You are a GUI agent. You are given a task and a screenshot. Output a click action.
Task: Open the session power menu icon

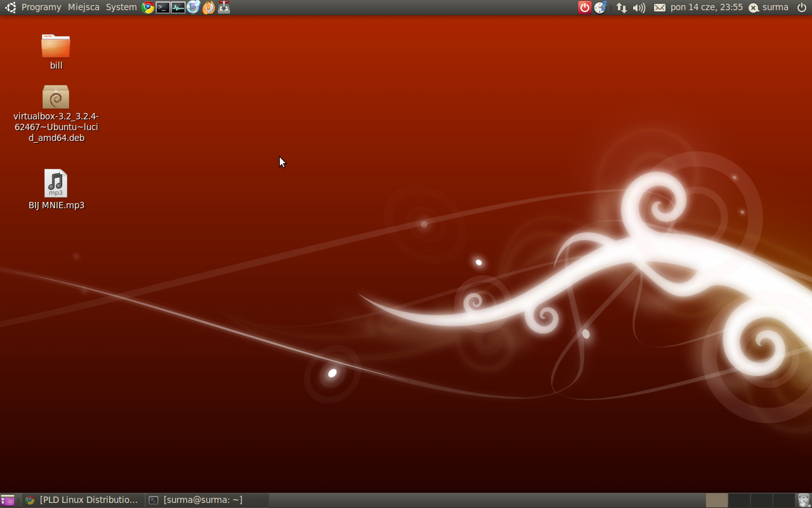pyautogui.click(x=802, y=8)
